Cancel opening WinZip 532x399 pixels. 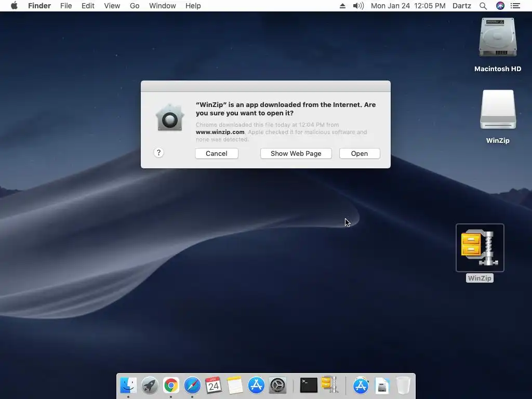pos(217,153)
